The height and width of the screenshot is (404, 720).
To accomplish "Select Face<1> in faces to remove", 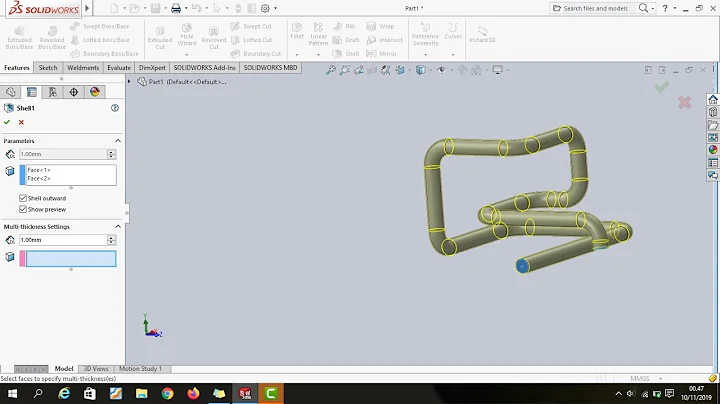I will (39, 170).
